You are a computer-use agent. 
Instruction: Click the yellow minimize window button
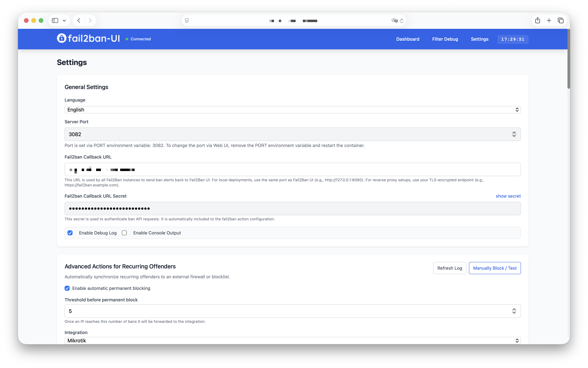coord(34,20)
